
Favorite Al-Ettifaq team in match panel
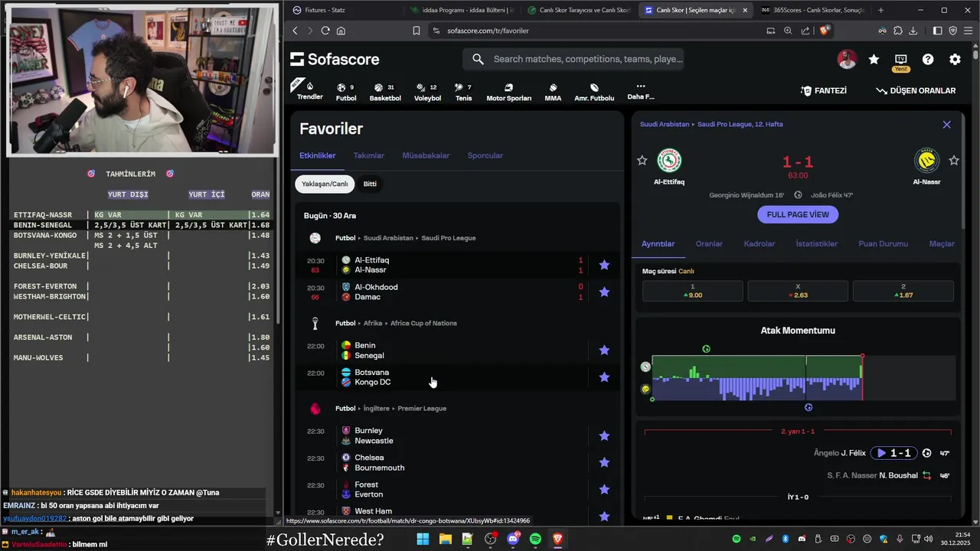click(642, 160)
